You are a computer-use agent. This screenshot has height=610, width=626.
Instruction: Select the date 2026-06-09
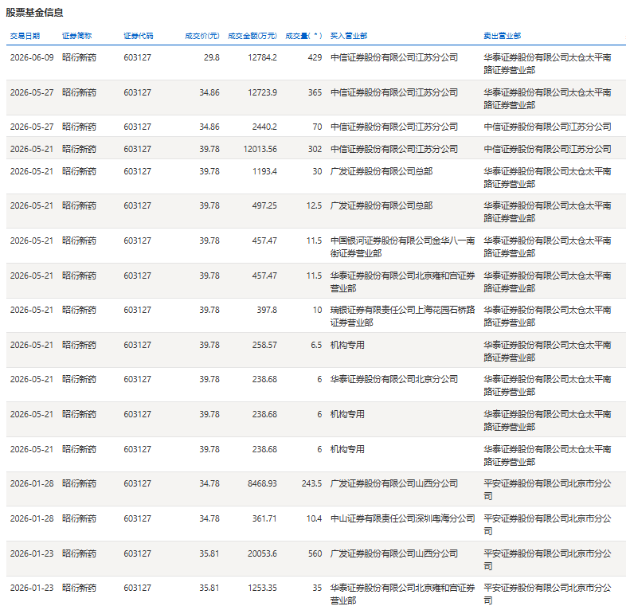32,57
